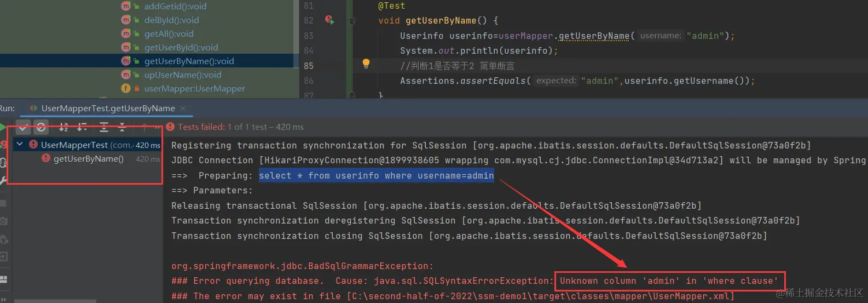This screenshot has height=303, width=868.
Task: Click the highlighted SQL select statement
Action: coord(377,175)
